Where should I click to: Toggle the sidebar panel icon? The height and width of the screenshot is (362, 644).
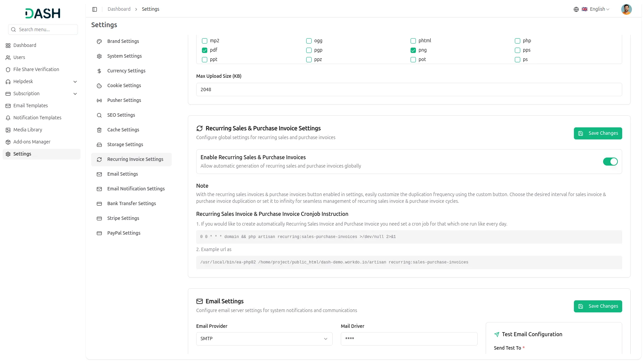(95, 9)
